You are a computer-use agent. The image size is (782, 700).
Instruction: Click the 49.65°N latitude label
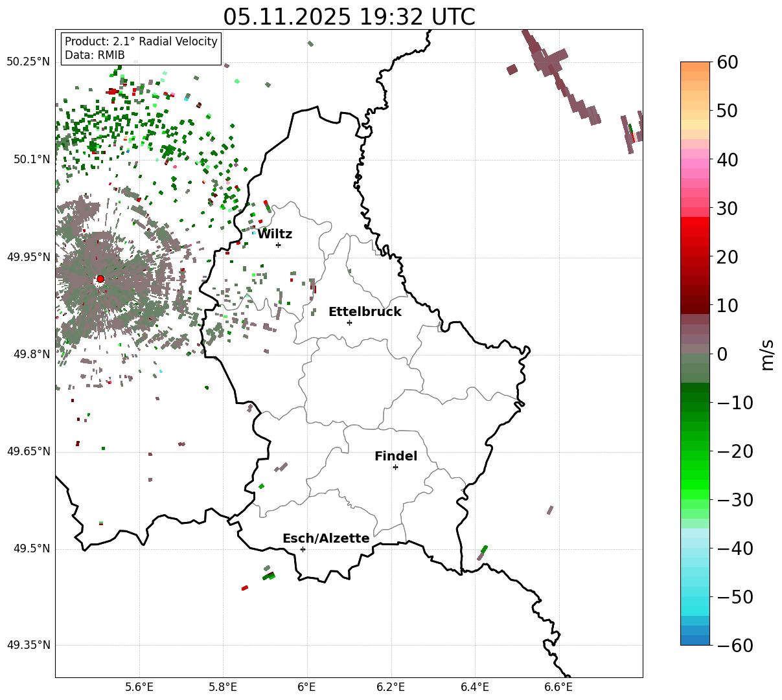[29, 451]
